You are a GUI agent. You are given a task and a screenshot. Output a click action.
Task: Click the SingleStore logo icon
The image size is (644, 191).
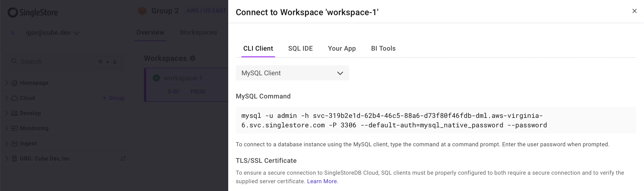(x=13, y=12)
